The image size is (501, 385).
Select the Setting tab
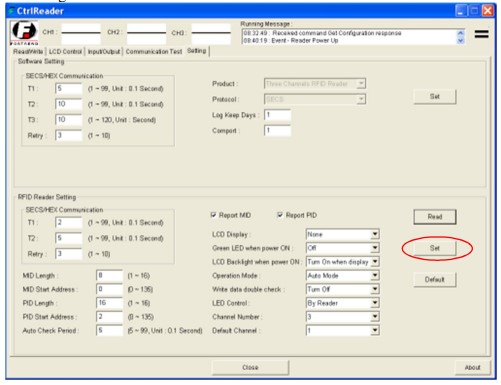click(x=197, y=51)
